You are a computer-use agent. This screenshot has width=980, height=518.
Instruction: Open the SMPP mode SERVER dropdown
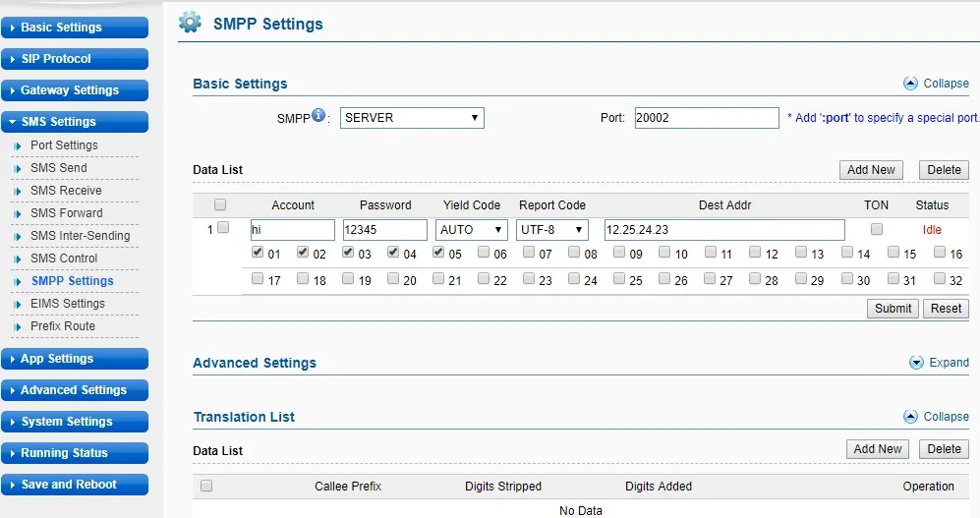(x=412, y=118)
